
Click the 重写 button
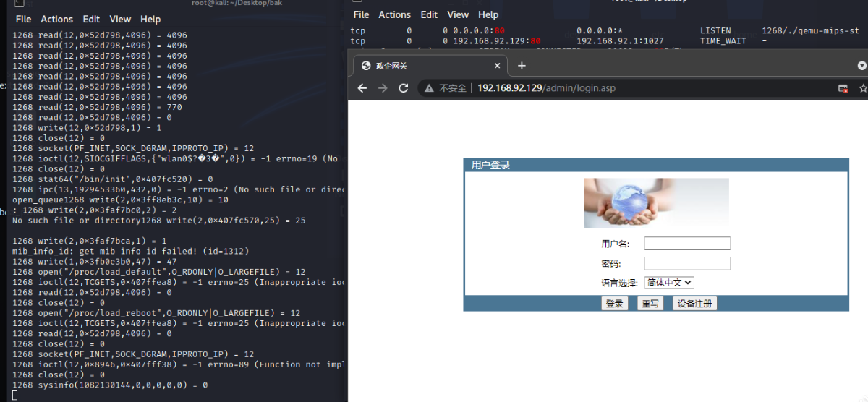pyautogui.click(x=650, y=304)
